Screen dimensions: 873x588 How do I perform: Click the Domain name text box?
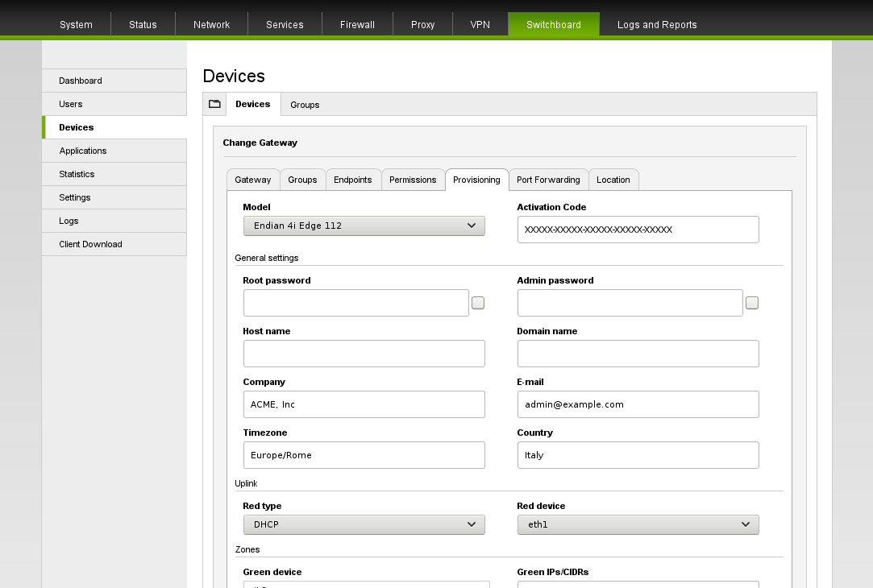pyautogui.click(x=638, y=354)
